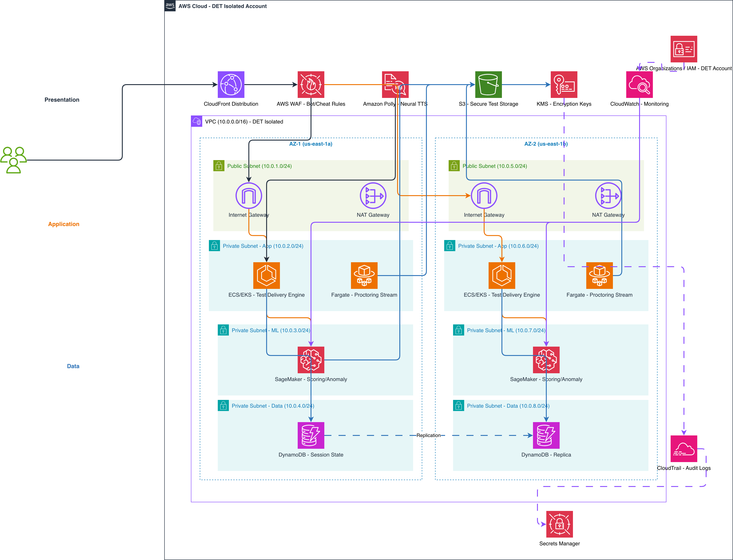This screenshot has height=560, width=733.
Task: Select Internet Gateway icon in AZ-1 public subnet
Action: tap(249, 196)
